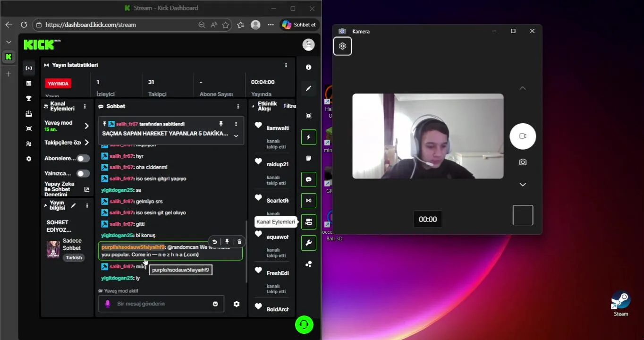Image resolution: width=644 pixels, height=340 pixels.
Task: Open browser tab actions dropdown in vertical bar
Action: [x=8, y=42]
